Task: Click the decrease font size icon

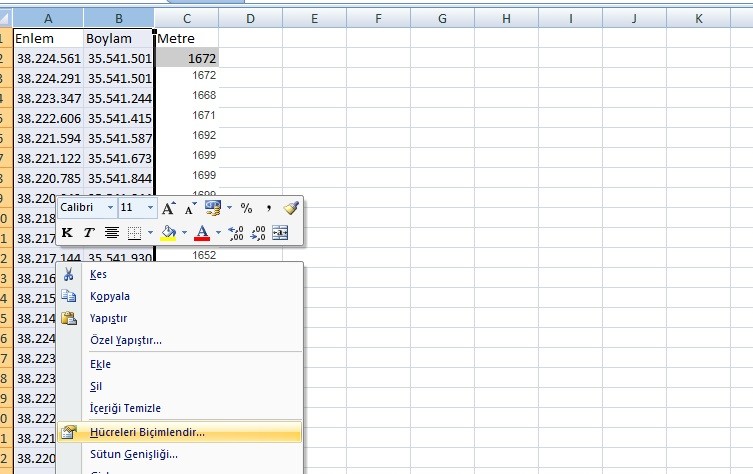Action: click(x=189, y=208)
